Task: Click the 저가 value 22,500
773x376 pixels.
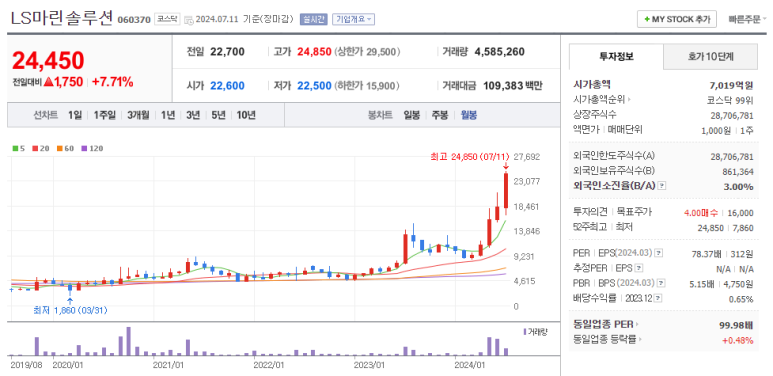Action: [314, 86]
